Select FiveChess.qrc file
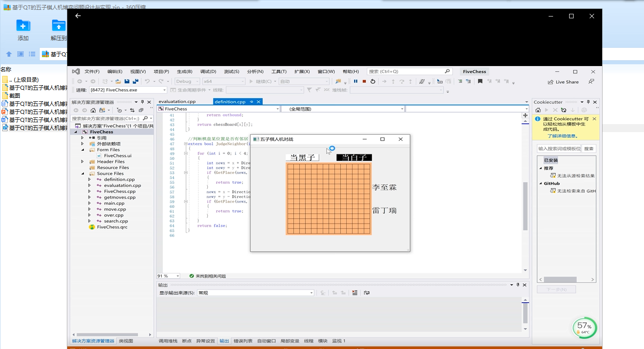Screen dimensions: 644x349 coord(112,227)
